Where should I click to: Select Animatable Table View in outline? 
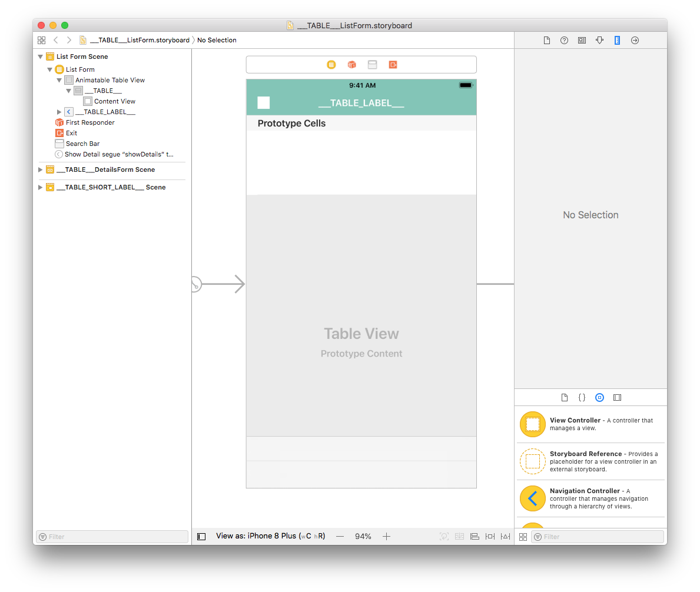105,80
